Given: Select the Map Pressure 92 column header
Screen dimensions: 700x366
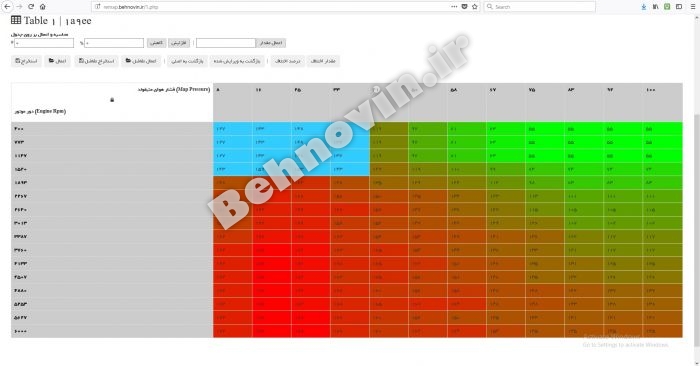Looking at the screenshot, I should click(x=623, y=102).
